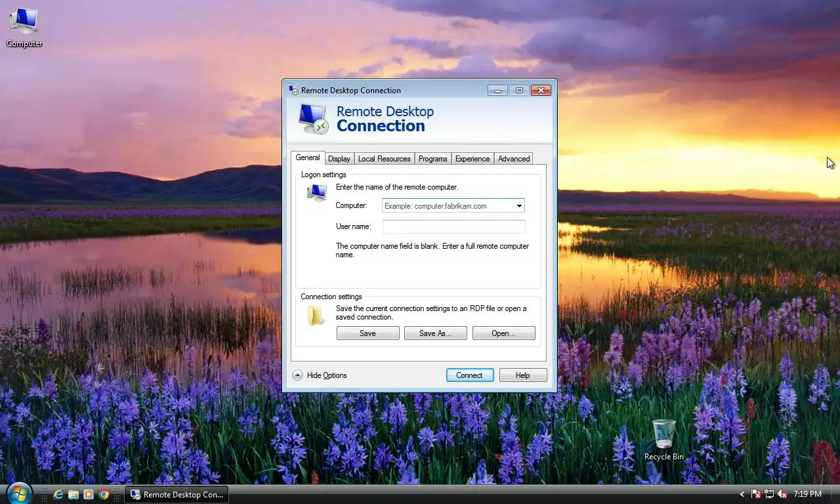Screen dimensions: 840x504
Task: Click the 'Save the current connection settings' description
Action: (431, 312)
